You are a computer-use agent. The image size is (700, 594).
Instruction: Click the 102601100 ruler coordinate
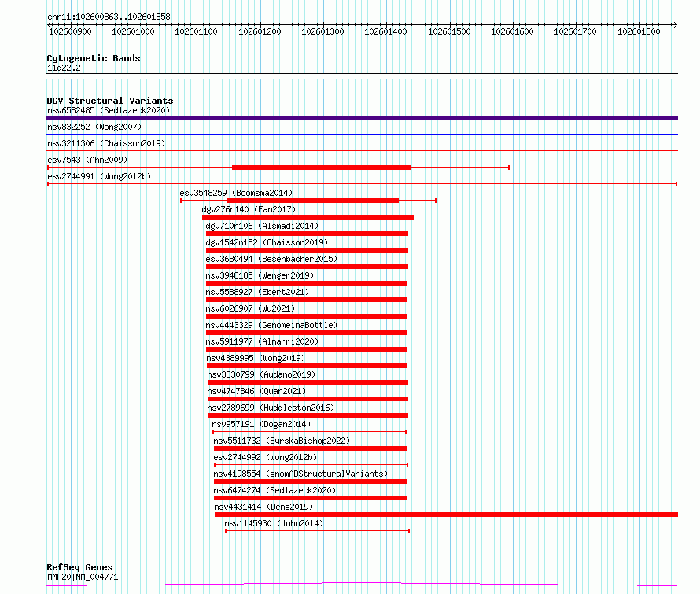[x=196, y=31]
